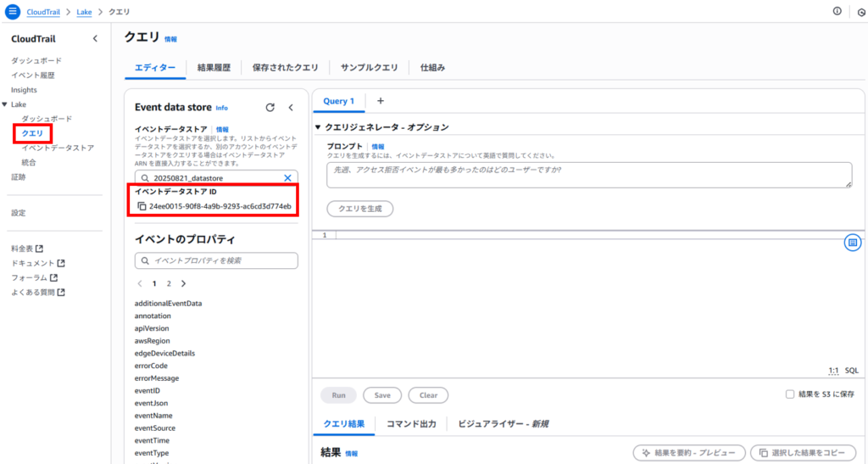Viewport: 868px width, 464px height.
Task: Open 設定 in sidebar
Action: pyautogui.click(x=19, y=213)
